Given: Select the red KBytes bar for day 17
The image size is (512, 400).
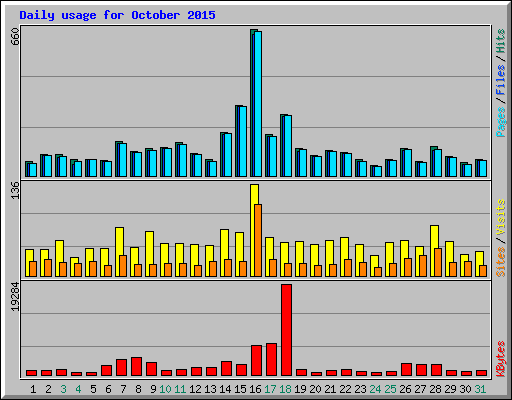Looking at the screenshot, I should (271, 360).
